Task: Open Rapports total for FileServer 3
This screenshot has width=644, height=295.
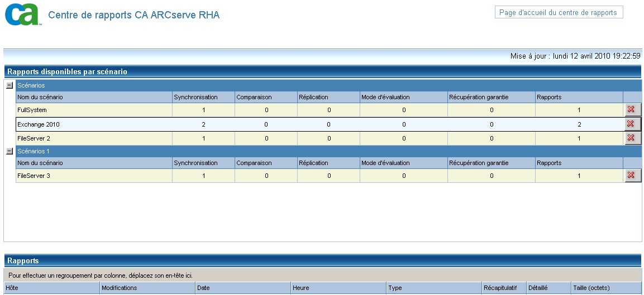Action: click(x=579, y=176)
